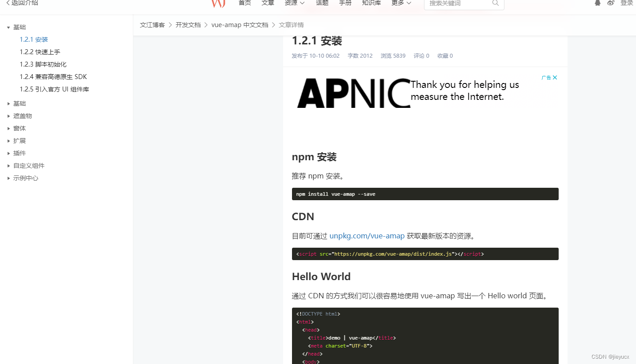Click the demo | vue-amap title code line

tap(352, 338)
